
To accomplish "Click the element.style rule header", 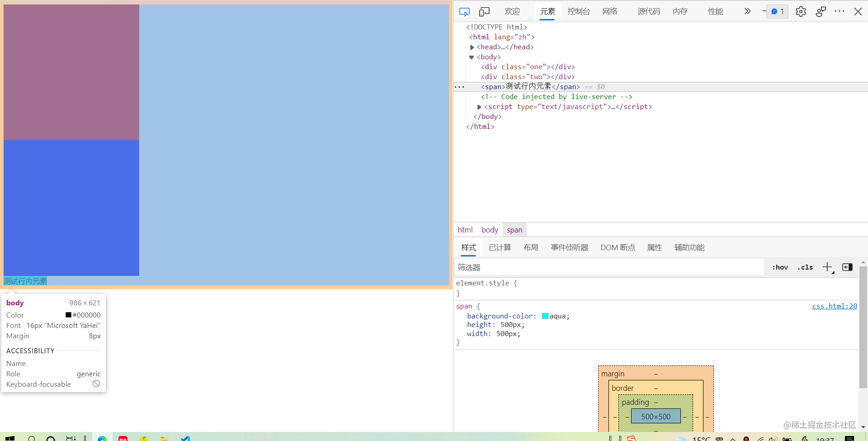I will 486,283.
